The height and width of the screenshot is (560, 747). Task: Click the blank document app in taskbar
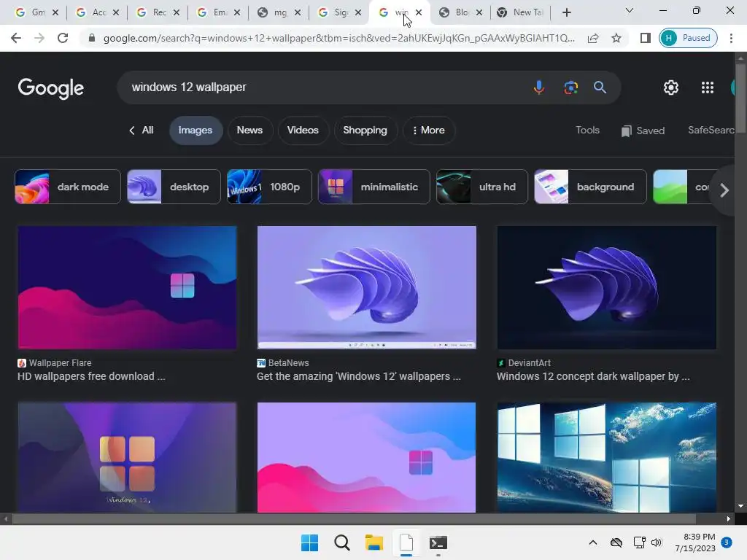point(406,542)
